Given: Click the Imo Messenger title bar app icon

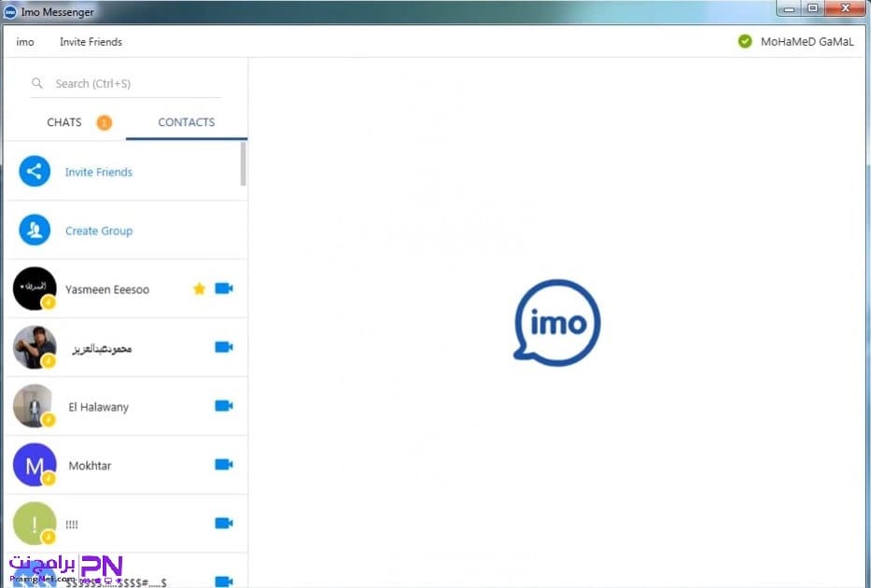Looking at the screenshot, I should (10, 11).
